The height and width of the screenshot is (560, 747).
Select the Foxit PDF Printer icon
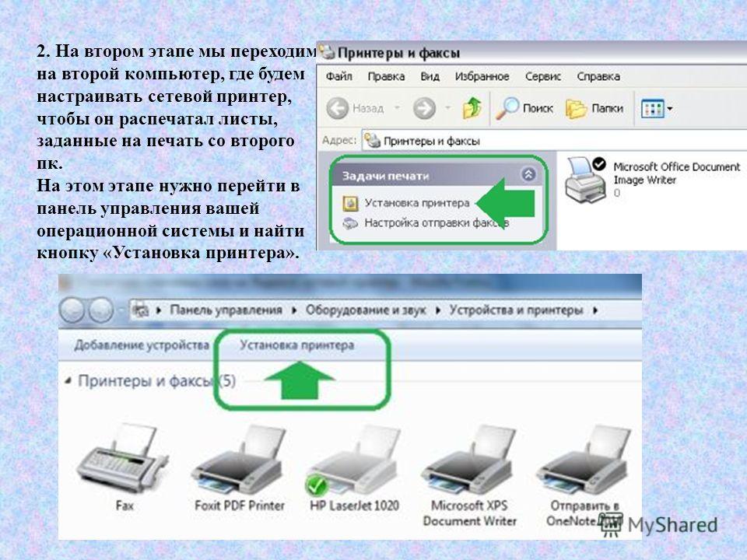tap(239, 461)
